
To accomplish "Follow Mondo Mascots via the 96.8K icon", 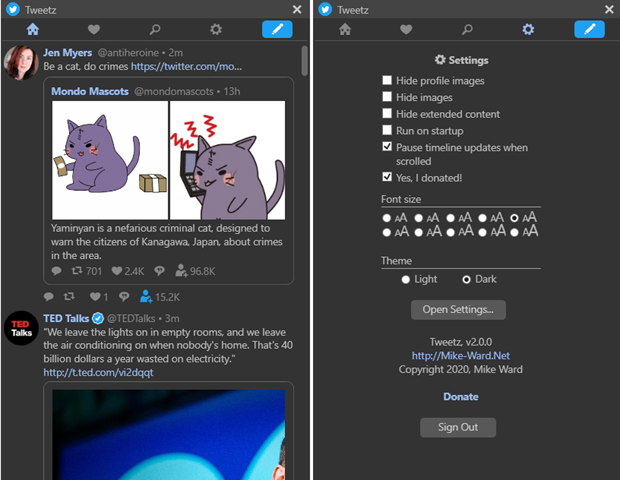I will point(181,271).
